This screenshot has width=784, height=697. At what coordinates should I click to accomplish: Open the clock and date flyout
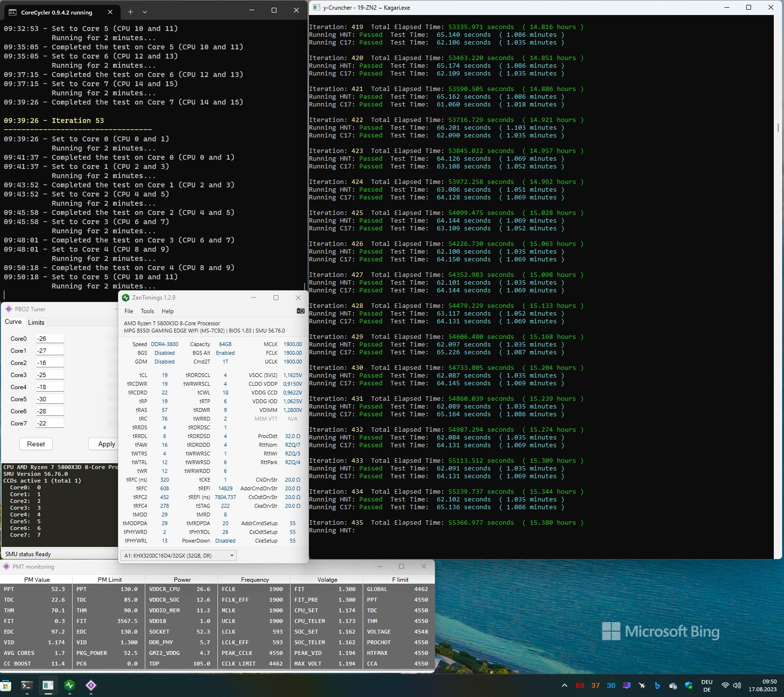click(x=762, y=685)
